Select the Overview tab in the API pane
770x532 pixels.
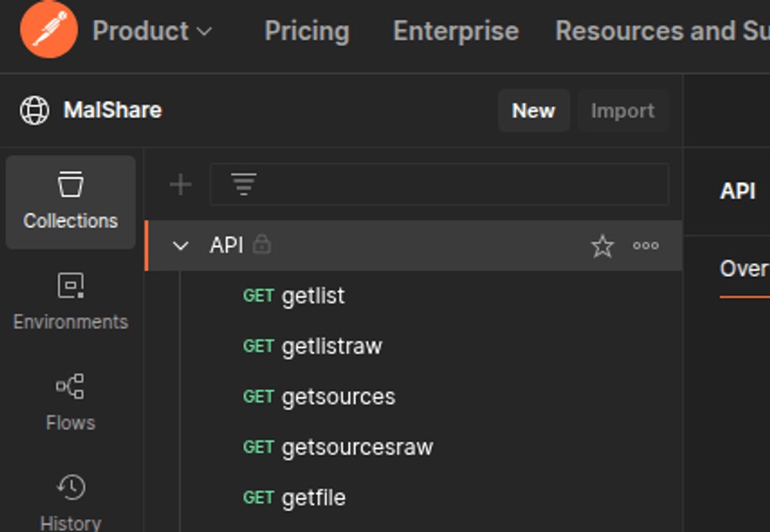[x=745, y=269]
